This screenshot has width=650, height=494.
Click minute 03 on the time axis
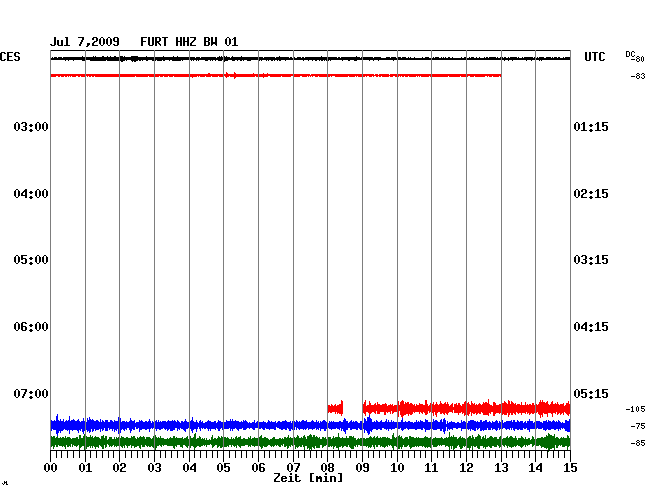pyautogui.click(x=154, y=467)
